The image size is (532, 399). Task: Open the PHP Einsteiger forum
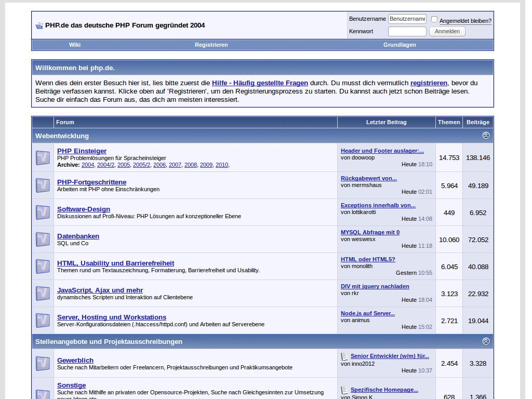[x=82, y=151]
